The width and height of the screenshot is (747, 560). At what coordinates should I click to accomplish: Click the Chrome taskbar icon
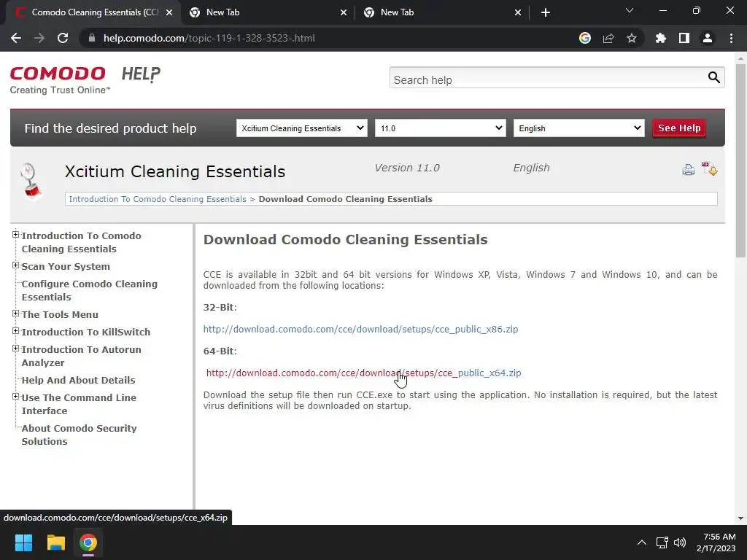point(88,542)
